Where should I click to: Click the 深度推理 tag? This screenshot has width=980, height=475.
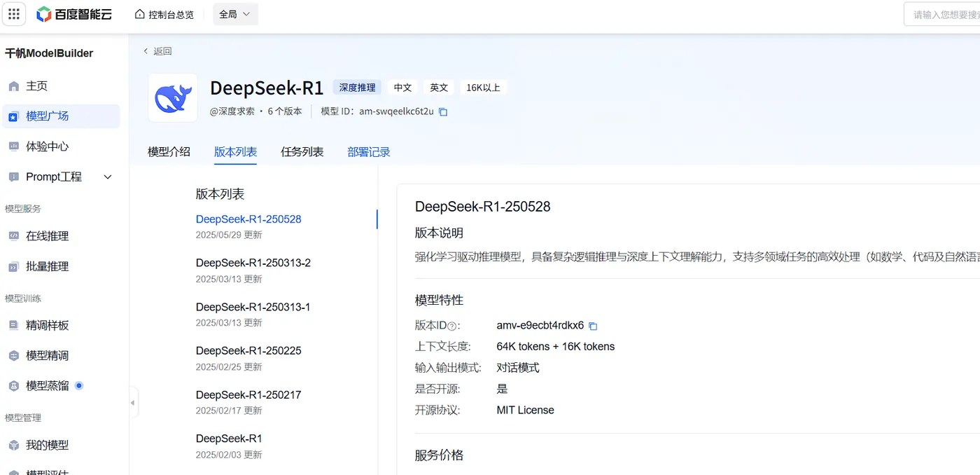tap(358, 88)
